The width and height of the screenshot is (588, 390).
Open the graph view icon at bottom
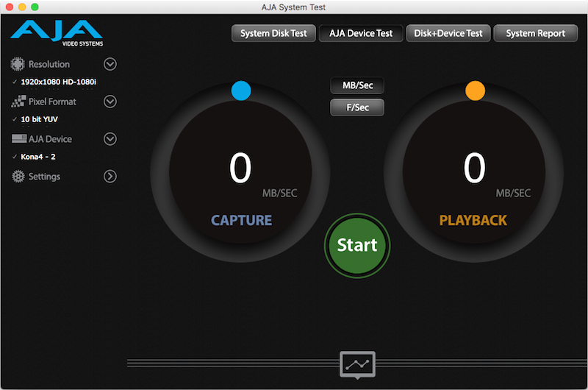[357, 364]
